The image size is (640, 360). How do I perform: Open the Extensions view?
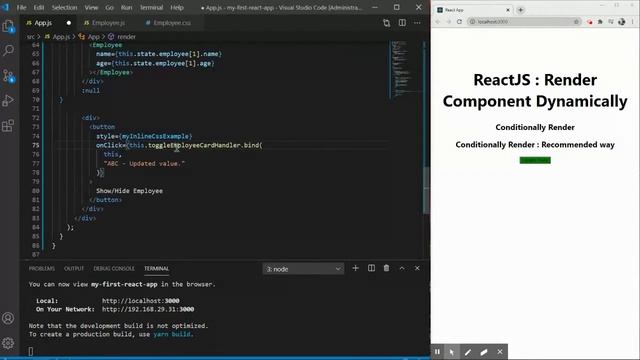[x=8, y=125]
